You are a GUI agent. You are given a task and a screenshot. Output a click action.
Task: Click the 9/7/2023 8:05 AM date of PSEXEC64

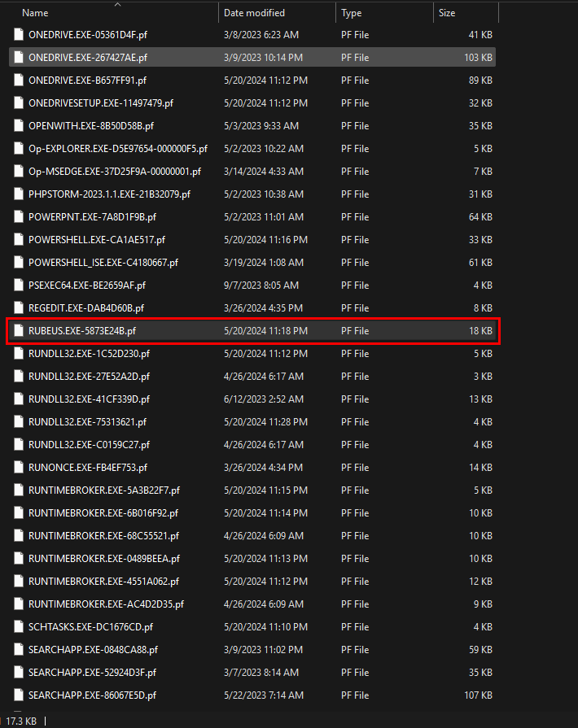(261, 285)
